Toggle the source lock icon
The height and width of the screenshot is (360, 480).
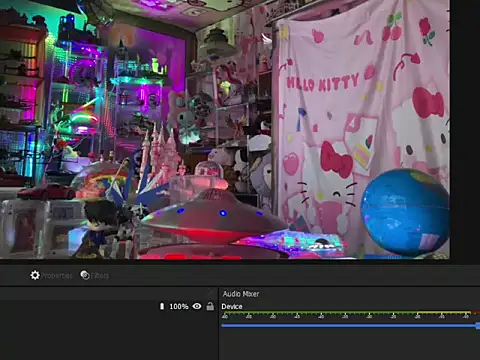pos(210,306)
